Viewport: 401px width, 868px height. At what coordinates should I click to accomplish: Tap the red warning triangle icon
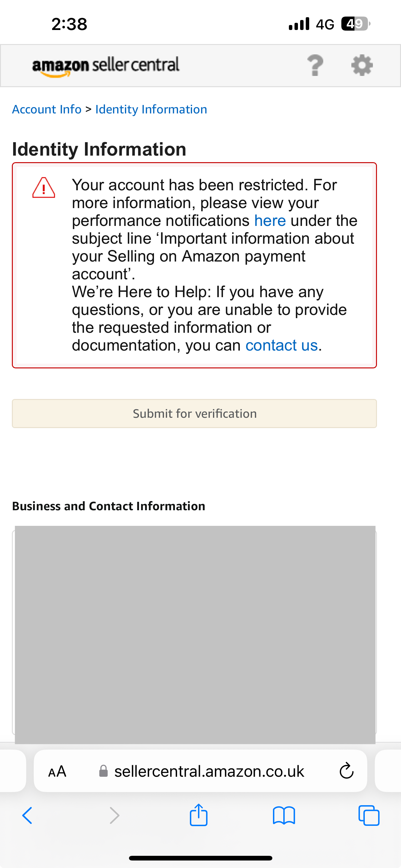click(44, 187)
